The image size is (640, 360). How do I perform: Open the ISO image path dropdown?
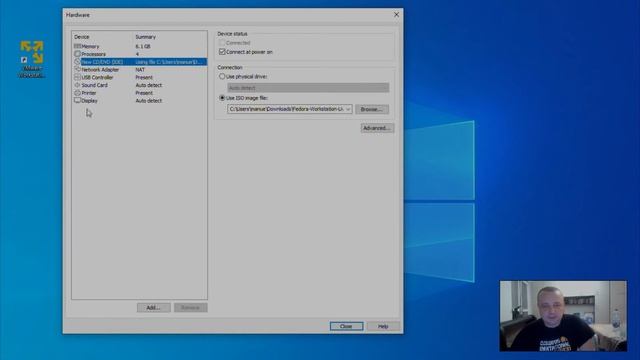coord(348,109)
